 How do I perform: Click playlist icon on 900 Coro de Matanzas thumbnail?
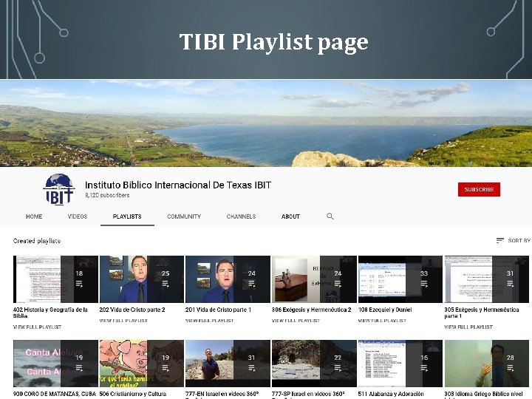[x=79, y=368]
